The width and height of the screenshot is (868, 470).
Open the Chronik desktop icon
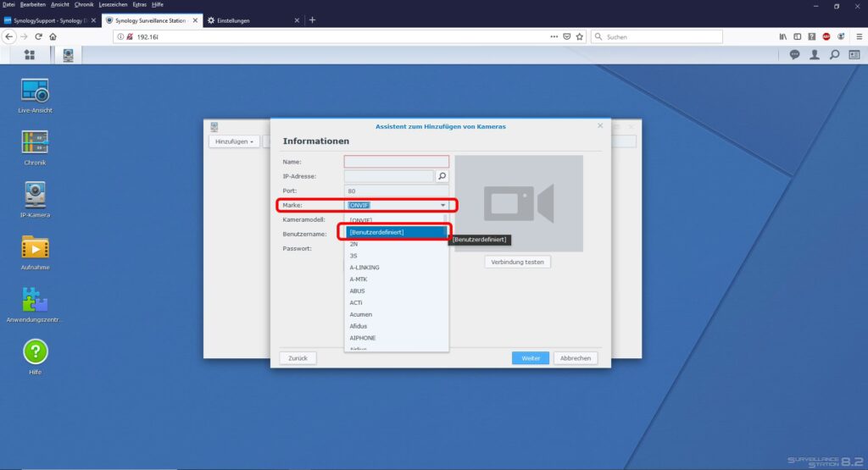35,142
